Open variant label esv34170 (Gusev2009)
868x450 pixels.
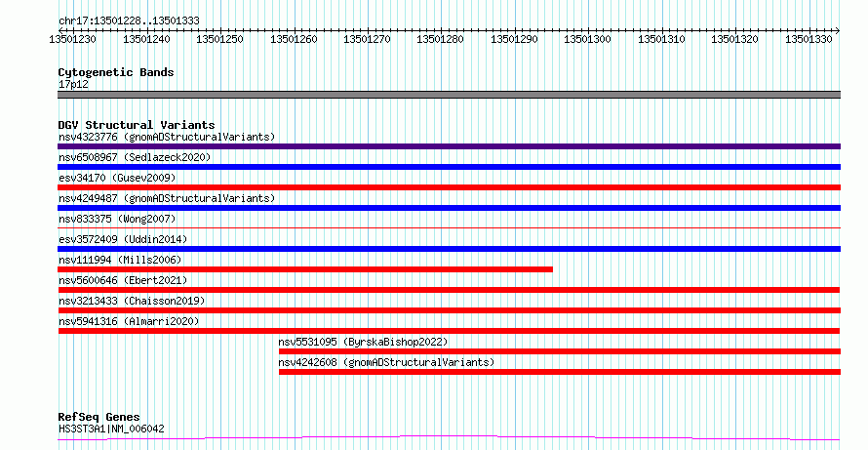(117, 178)
